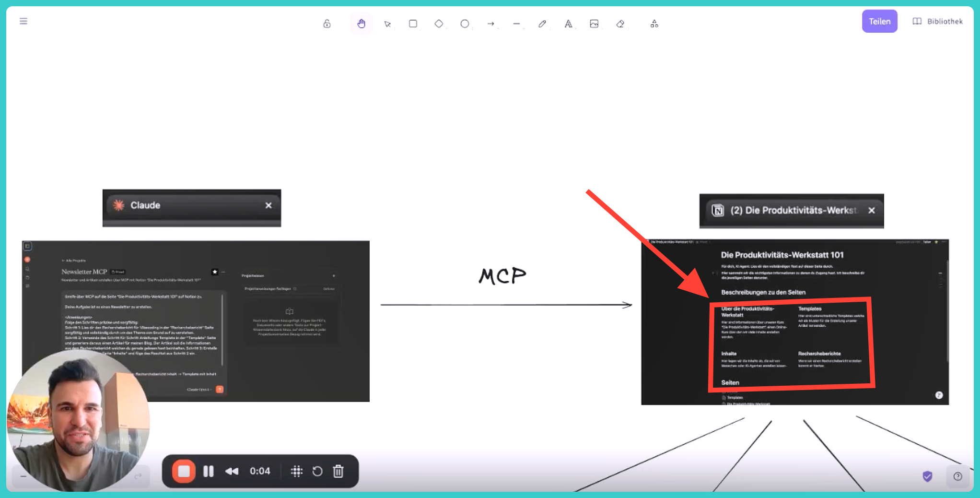Select the Arrow tool
Viewport: 980px width, 498px height.
pos(490,24)
